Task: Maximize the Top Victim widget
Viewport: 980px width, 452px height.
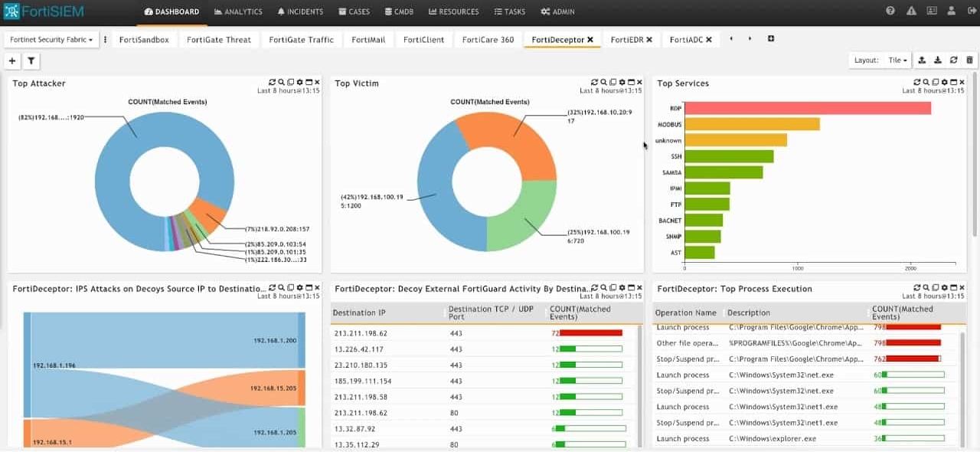Action: (631, 82)
